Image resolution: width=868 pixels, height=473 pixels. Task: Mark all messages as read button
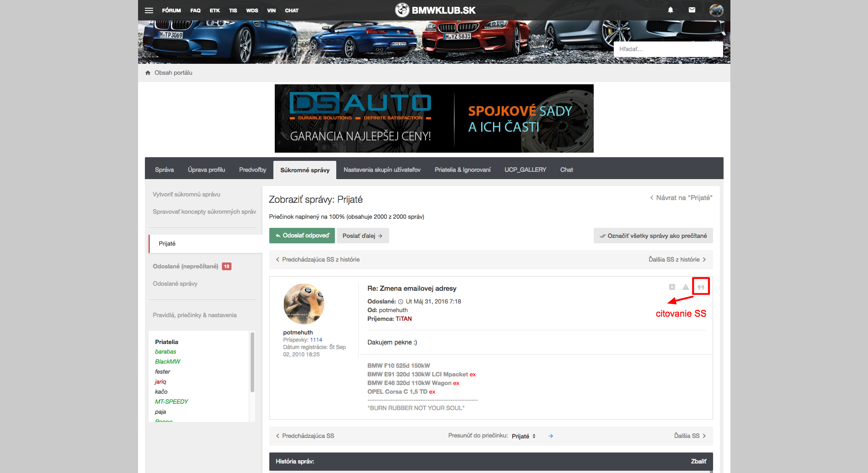pyautogui.click(x=653, y=236)
